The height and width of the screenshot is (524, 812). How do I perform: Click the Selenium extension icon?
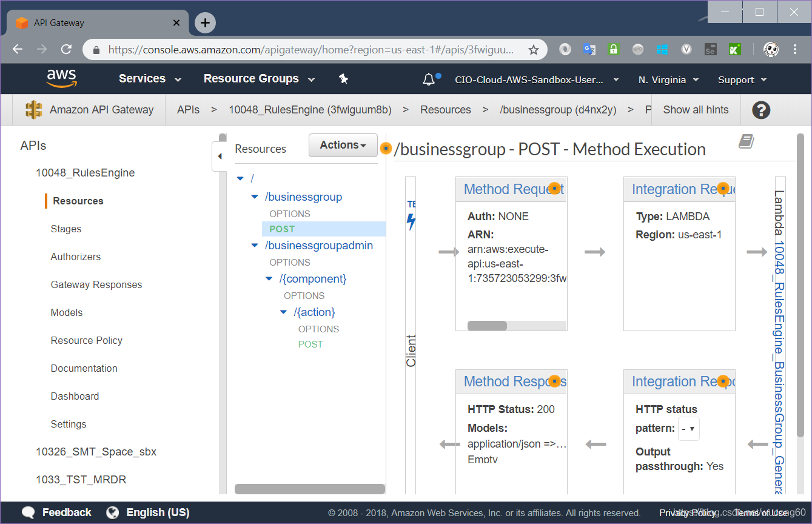coord(710,50)
